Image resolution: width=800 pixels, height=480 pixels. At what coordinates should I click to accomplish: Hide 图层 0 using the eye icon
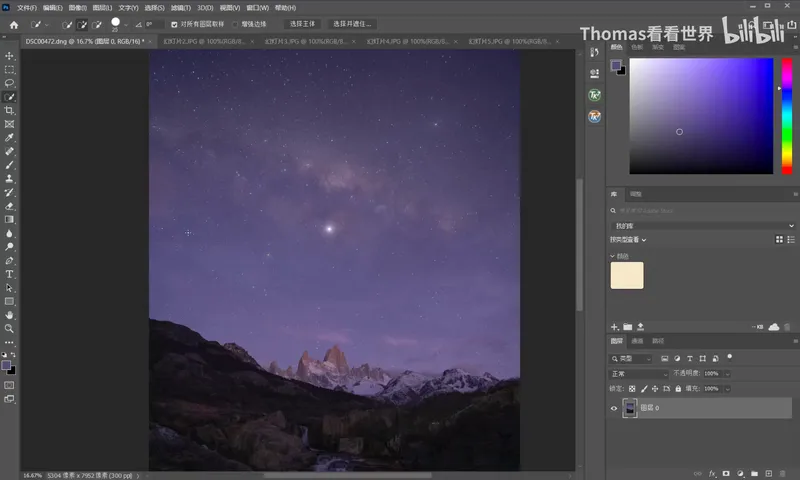614,408
